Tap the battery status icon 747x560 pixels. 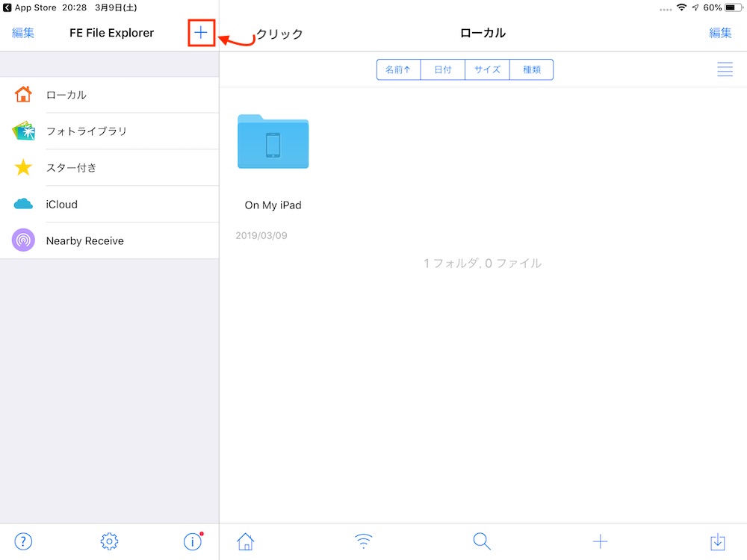pos(734,7)
